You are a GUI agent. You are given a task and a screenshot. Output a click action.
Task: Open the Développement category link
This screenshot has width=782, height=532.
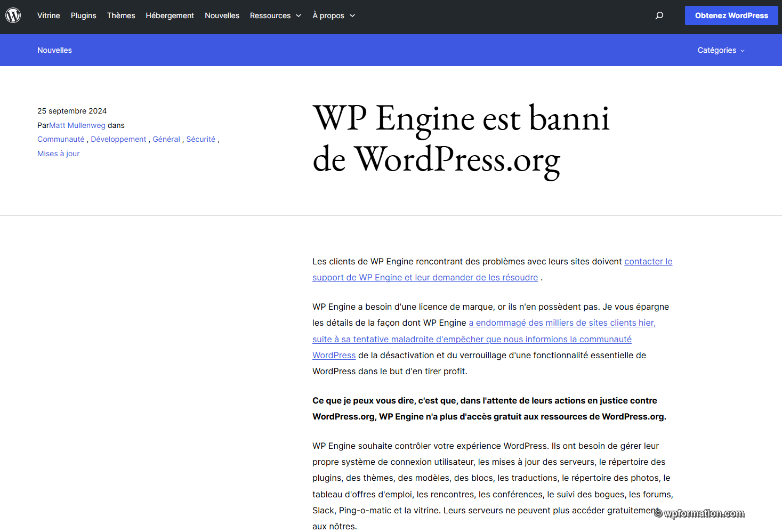coord(118,139)
